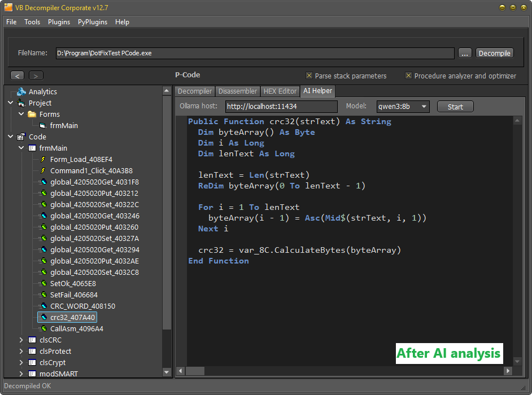
Task: Click the global_4205020Put_403260 icon
Action: [43, 227]
